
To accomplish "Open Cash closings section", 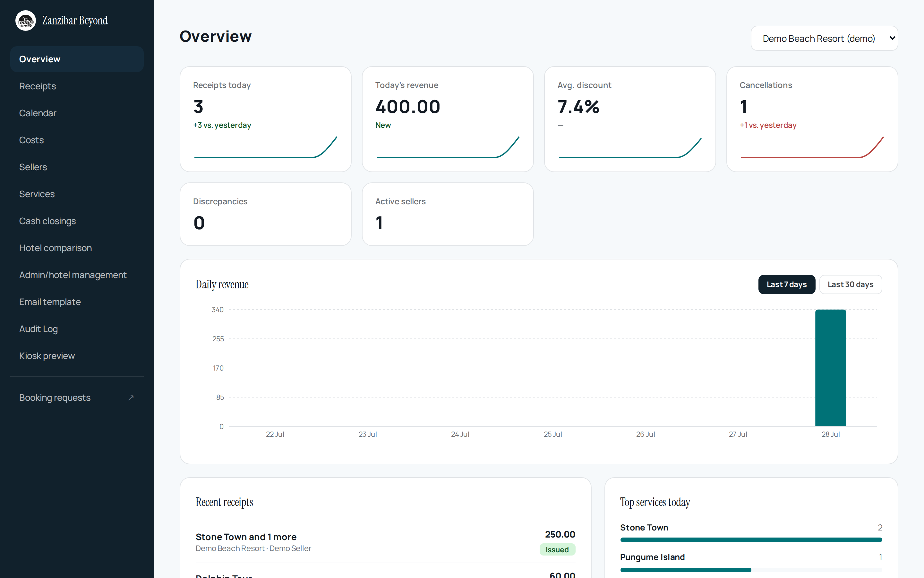I will pos(77,221).
